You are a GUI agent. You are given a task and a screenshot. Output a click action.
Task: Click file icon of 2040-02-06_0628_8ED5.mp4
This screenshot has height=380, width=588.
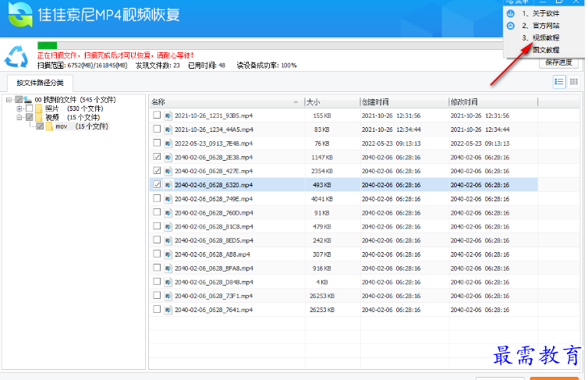[168, 240]
